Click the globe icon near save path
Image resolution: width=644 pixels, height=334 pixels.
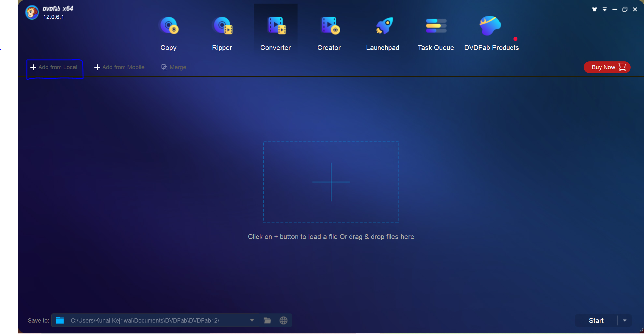pos(284,320)
